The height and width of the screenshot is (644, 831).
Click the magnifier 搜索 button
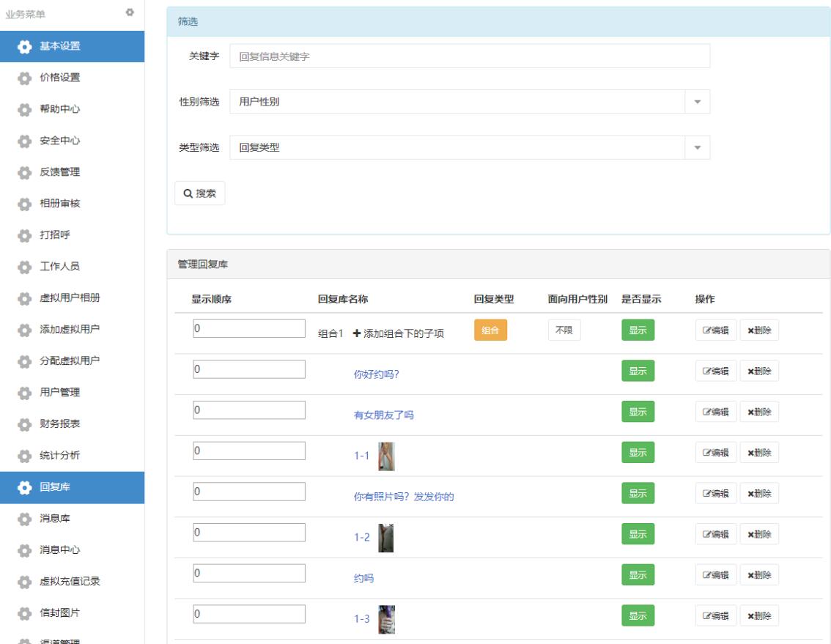click(x=200, y=193)
